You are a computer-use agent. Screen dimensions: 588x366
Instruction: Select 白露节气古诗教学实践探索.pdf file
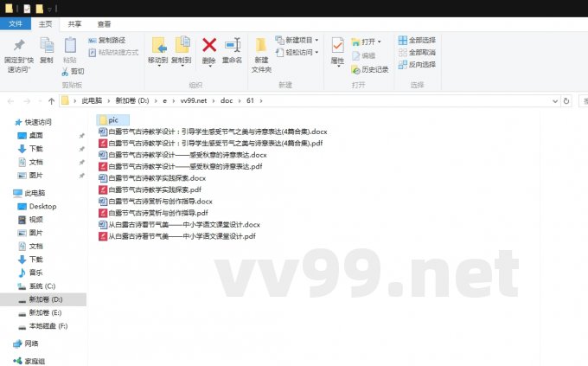coord(150,189)
